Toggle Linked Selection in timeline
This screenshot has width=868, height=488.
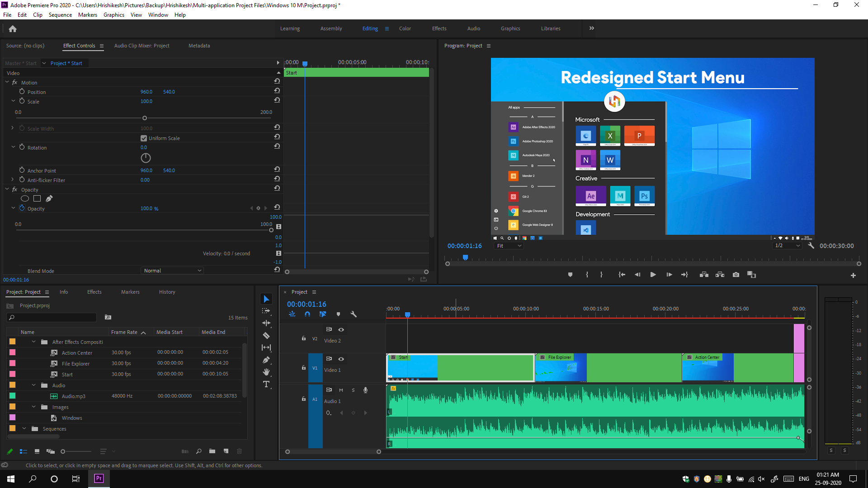(323, 314)
